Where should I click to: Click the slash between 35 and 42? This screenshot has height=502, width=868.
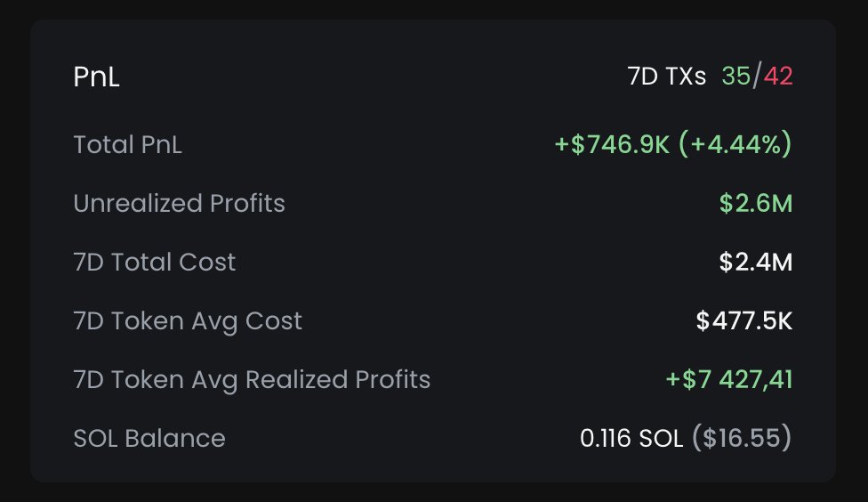click(x=757, y=77)
